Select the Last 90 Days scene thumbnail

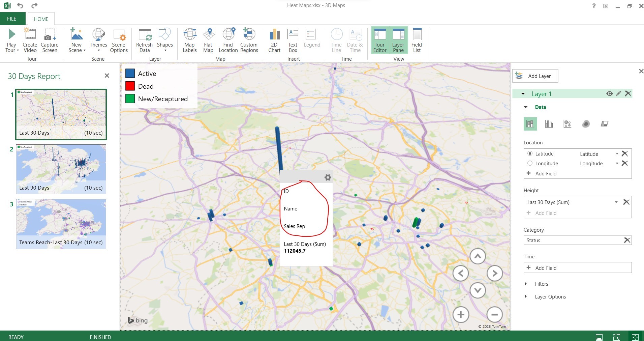tap(61, 169)
